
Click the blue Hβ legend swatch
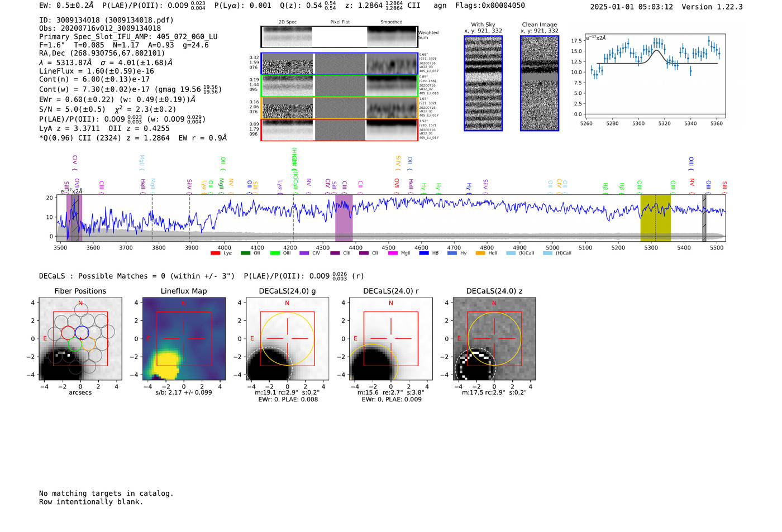pyautogui.click(x=424, y=253)
